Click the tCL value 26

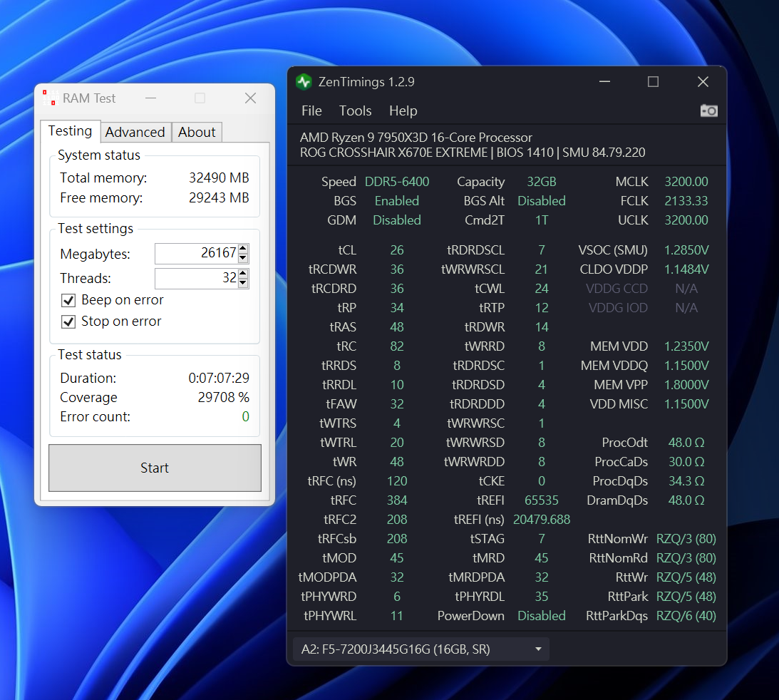pos(397,250)
